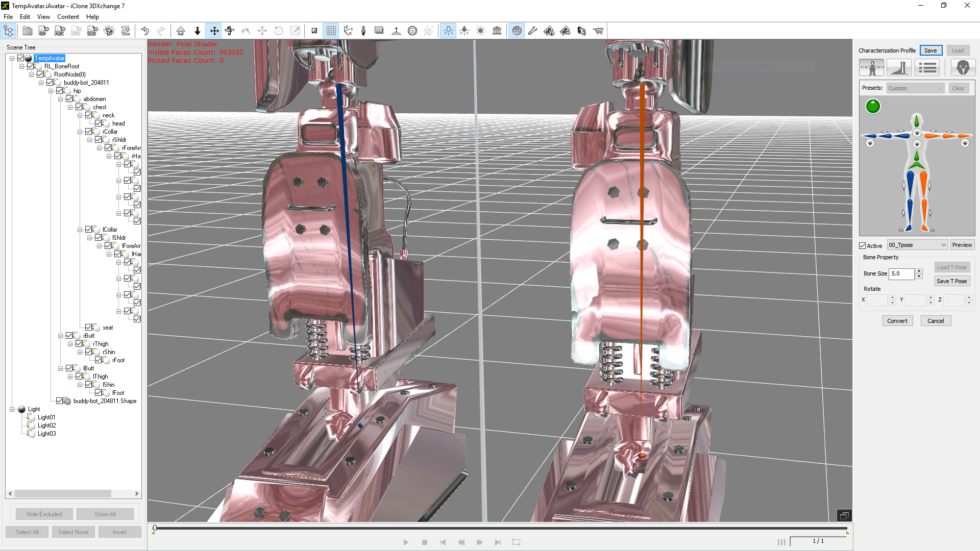Open the Content menu
980x551 pixels.
68,17
